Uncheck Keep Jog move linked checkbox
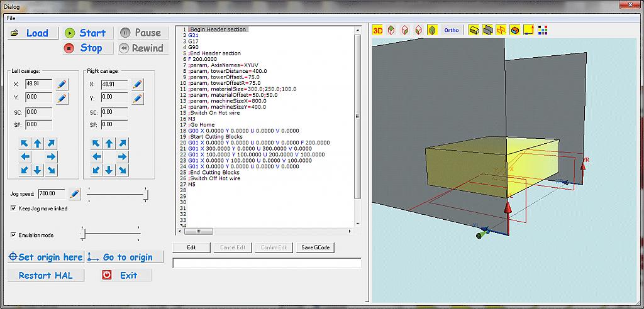Screen dimensions: 644x309 click(14, 209)
